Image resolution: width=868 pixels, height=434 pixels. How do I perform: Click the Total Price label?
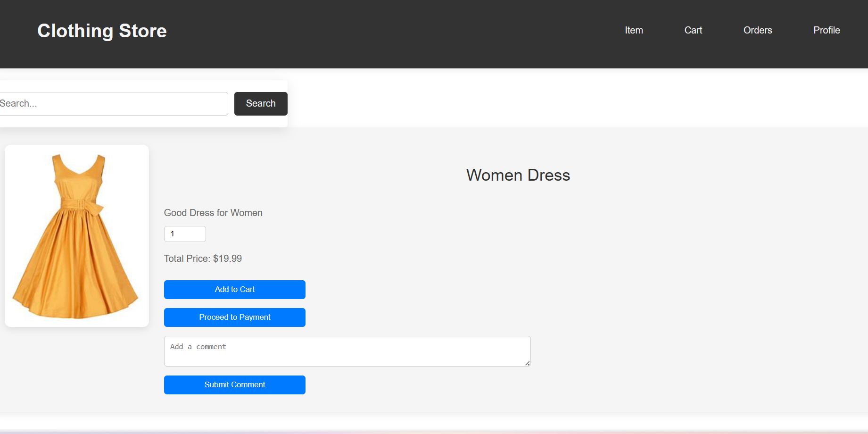(x=187, y=259)
